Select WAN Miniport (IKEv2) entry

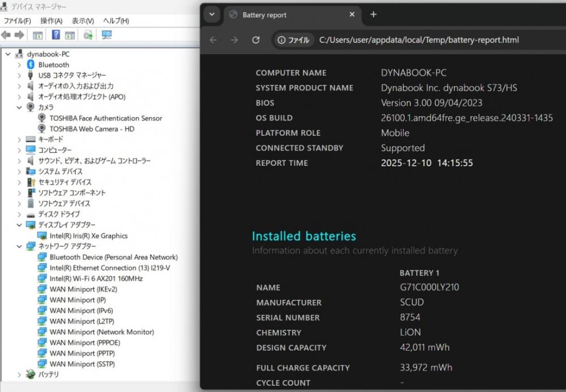point(83,289)
